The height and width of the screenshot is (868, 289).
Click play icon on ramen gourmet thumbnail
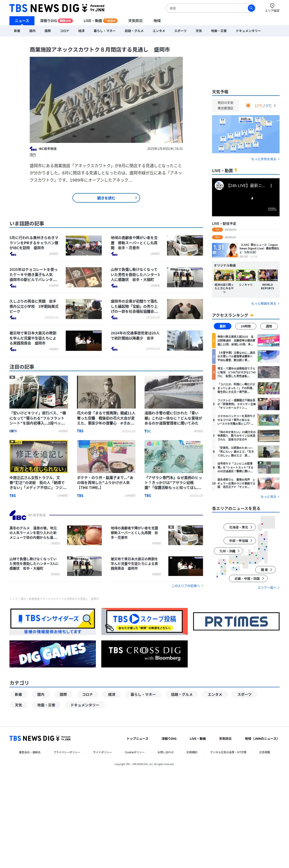click(x=70, y=527)
